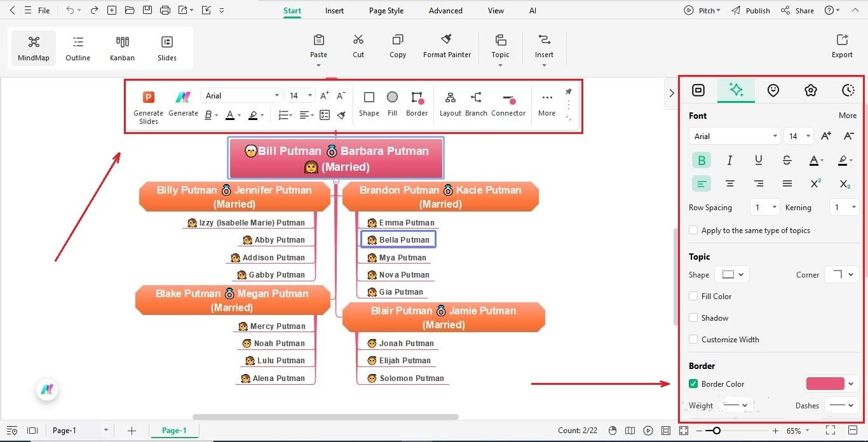868x442 pixels.
Task: Toggle Apply to the same type of topics
Action: [693, 230]
